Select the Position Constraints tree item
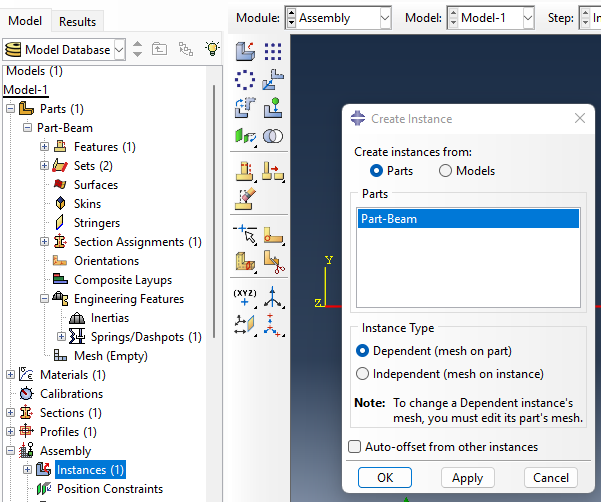601x502 pixels. [x=110, y=489]
